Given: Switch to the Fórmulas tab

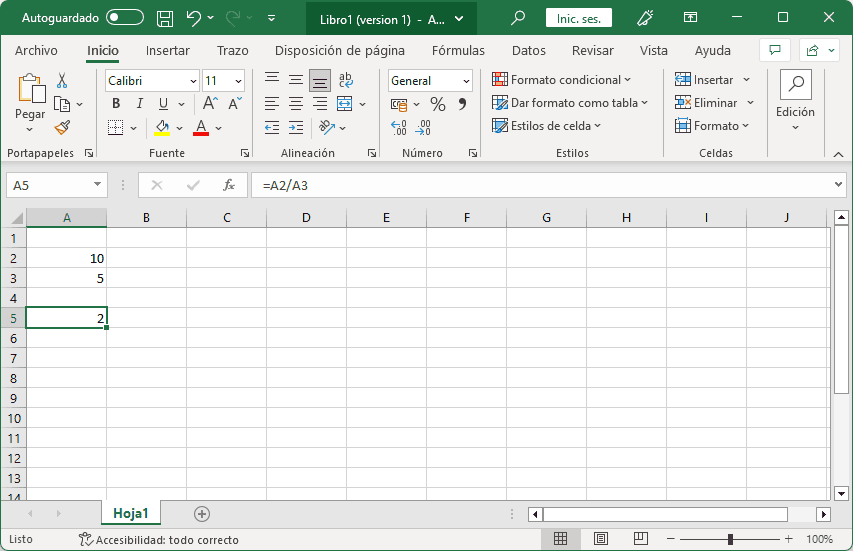Looking at the screenshot, I should (x=458, y=51).
